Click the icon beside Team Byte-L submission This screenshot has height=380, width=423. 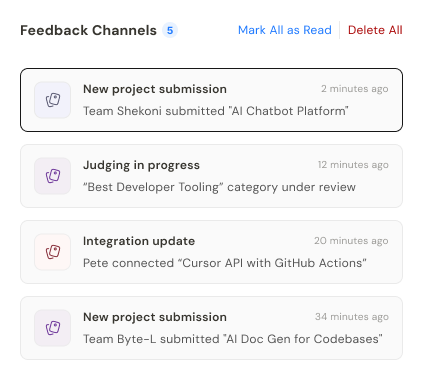point(53,328)
